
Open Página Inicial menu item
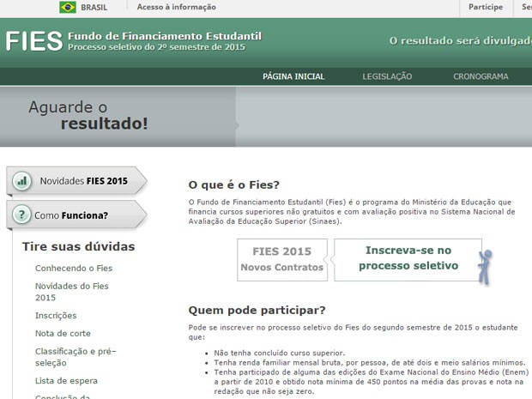click(x=293, y=76)
